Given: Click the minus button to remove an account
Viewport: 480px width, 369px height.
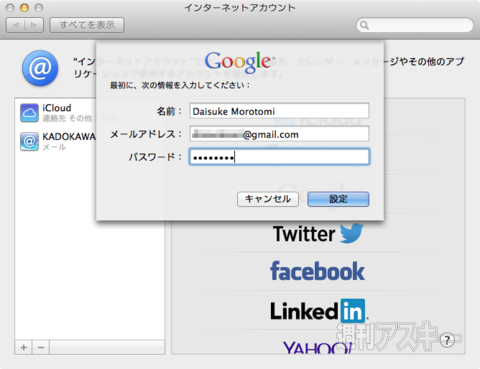Looking at the screenshot, I should 41,347.
